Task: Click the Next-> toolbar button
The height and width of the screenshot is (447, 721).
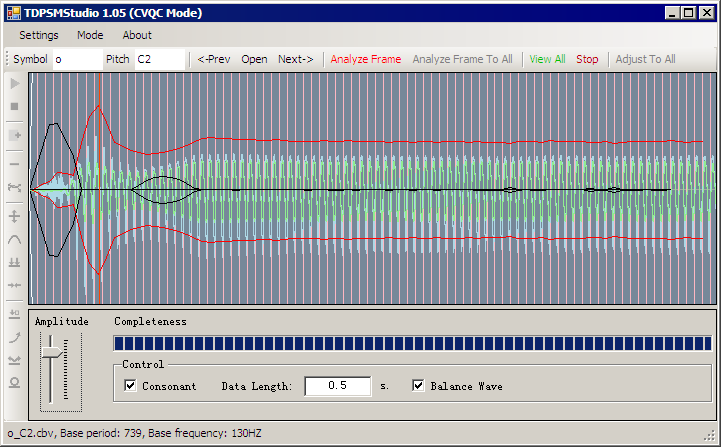Action: 296,59
